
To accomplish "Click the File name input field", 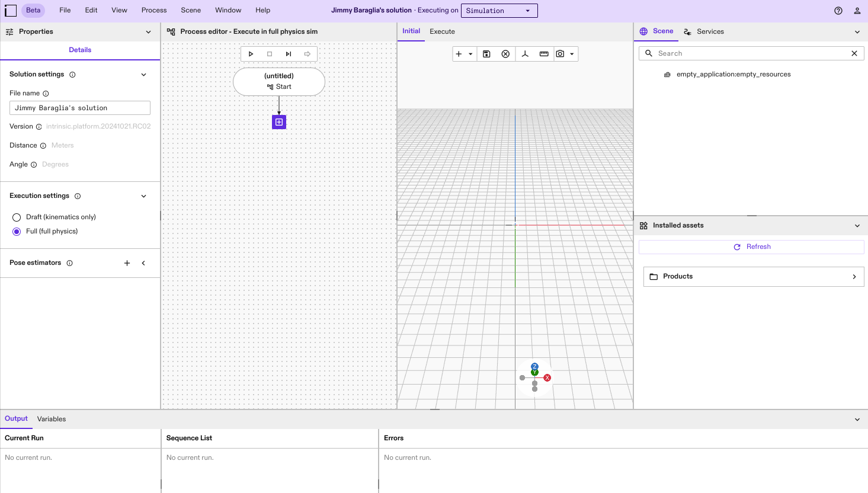I will tap(80, 108).
